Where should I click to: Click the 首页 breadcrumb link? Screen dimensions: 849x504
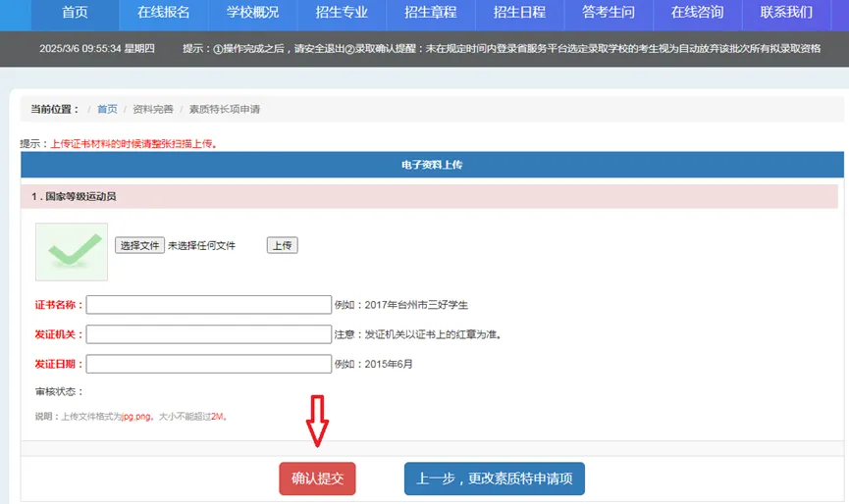coord(107,110)
